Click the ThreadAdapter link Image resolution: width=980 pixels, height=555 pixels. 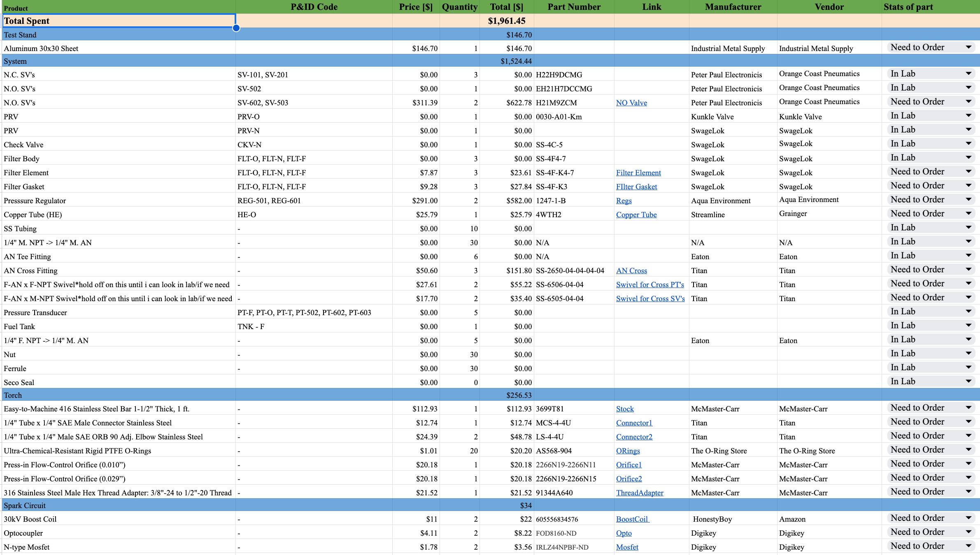(639, 493)
